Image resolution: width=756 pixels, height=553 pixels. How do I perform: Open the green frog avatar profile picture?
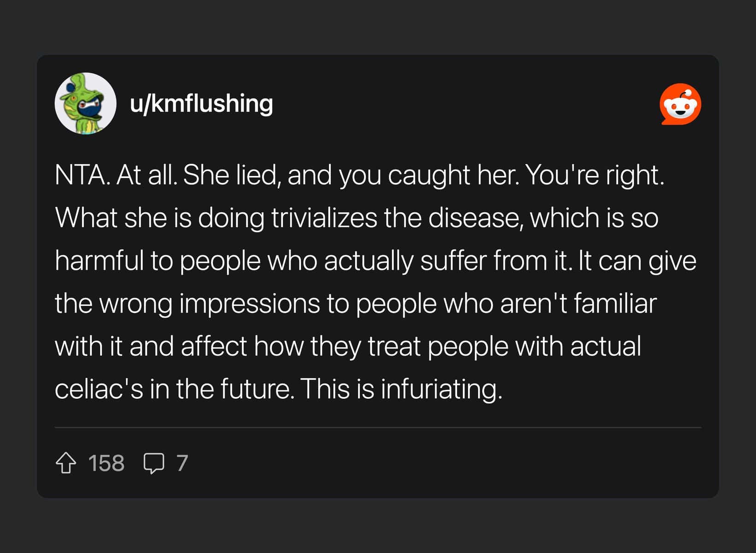(85, 103)
